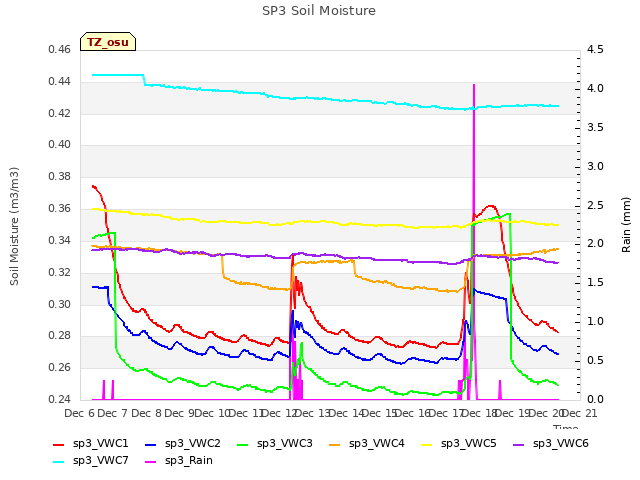This screenshot has width=640, height=480.
Task: Click the Dec 8 x-axis tick label
Action: pyautogui.click(x=147, y=413)
